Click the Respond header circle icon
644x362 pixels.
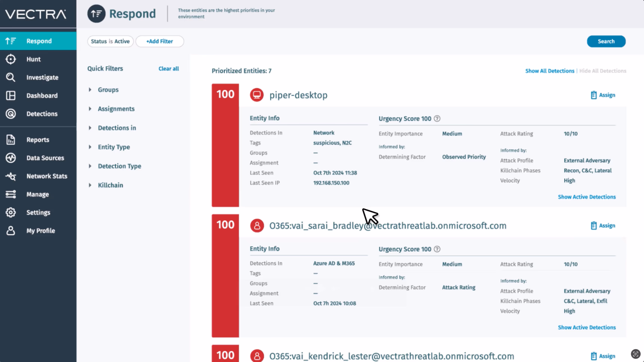tap(96, 14)
